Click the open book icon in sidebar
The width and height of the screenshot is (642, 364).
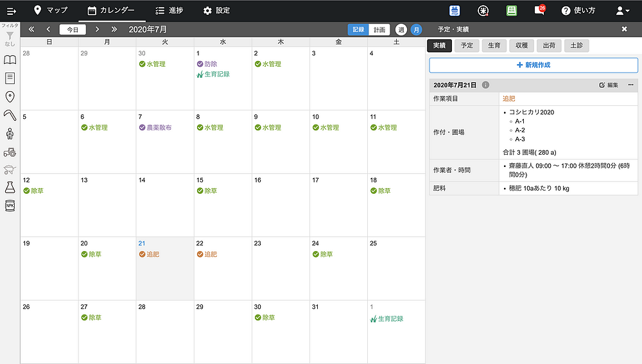[10, 60]
